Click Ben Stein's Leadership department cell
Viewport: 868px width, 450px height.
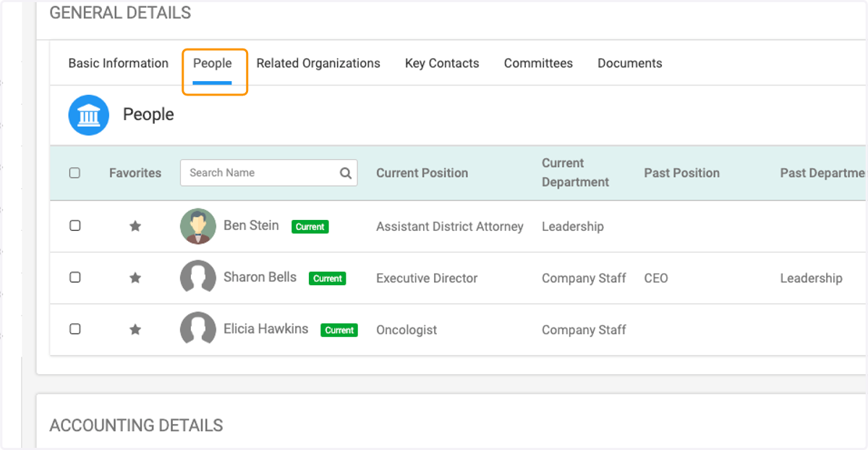[573, 226]
